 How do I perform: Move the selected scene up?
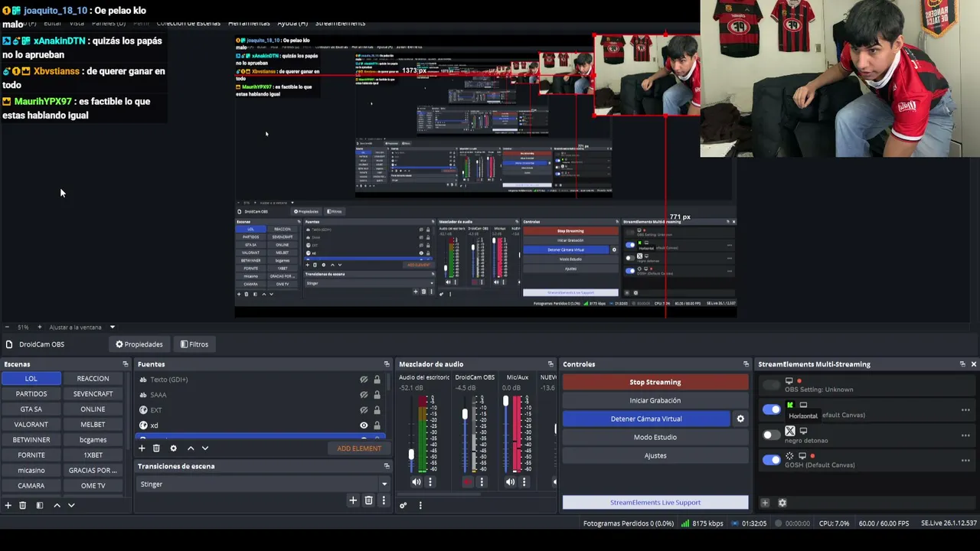coord(57,505)
